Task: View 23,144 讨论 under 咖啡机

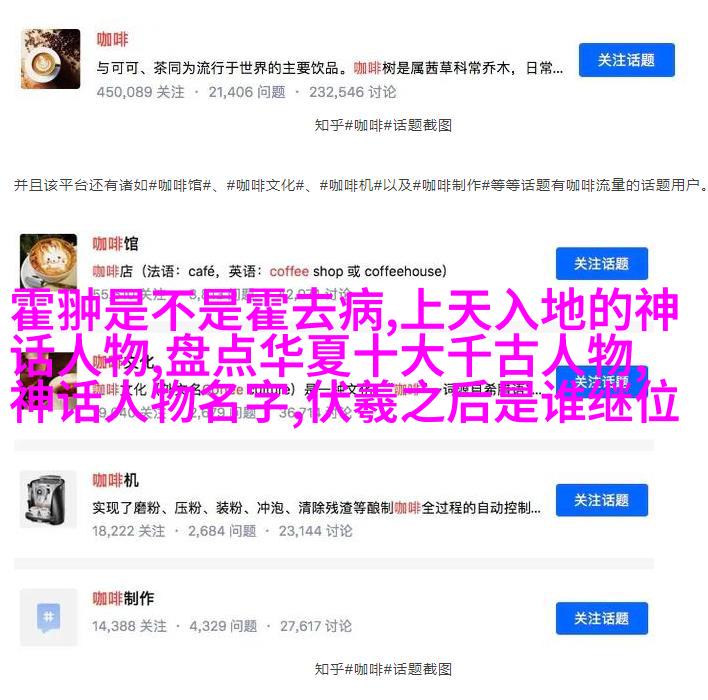Action: click(316, 531)
